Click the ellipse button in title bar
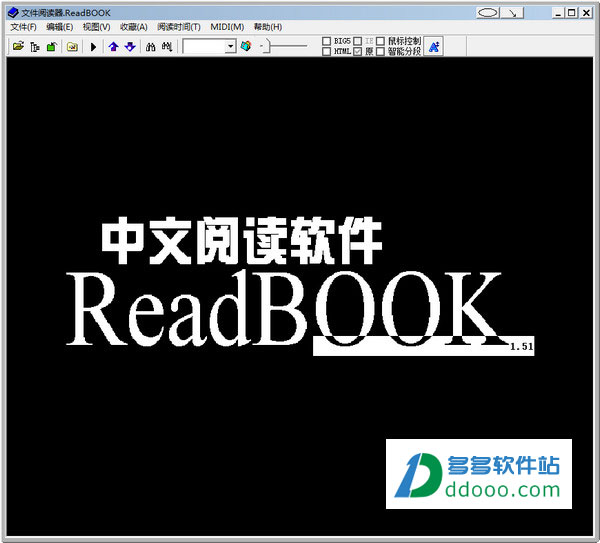The height and width of the screenshot is (543, 600). [488, 13]
